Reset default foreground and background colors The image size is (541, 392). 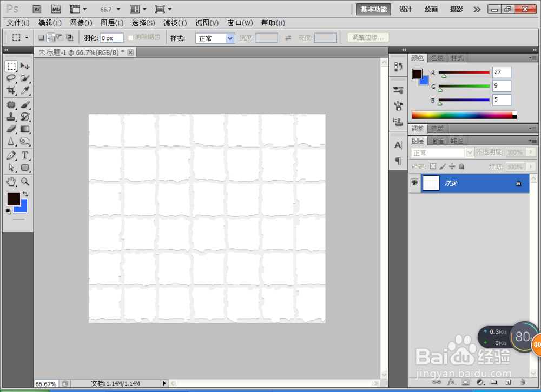(x=8, y=211)
